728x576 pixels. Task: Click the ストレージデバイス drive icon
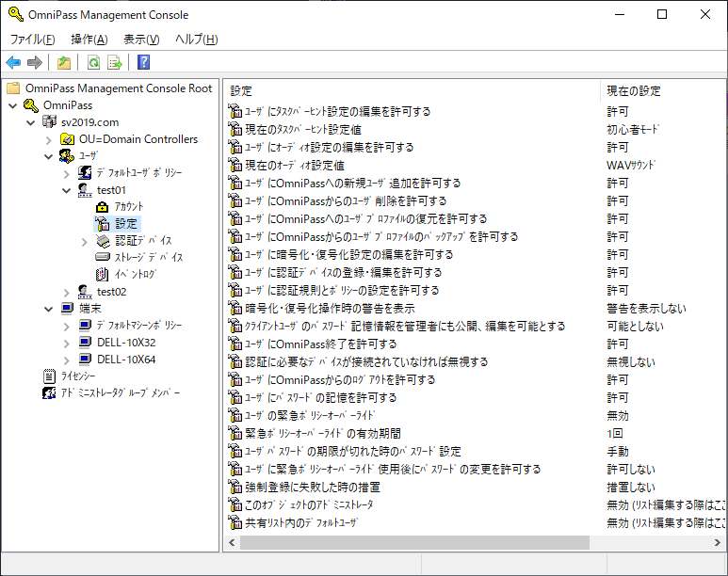click(x=103, y=257)
